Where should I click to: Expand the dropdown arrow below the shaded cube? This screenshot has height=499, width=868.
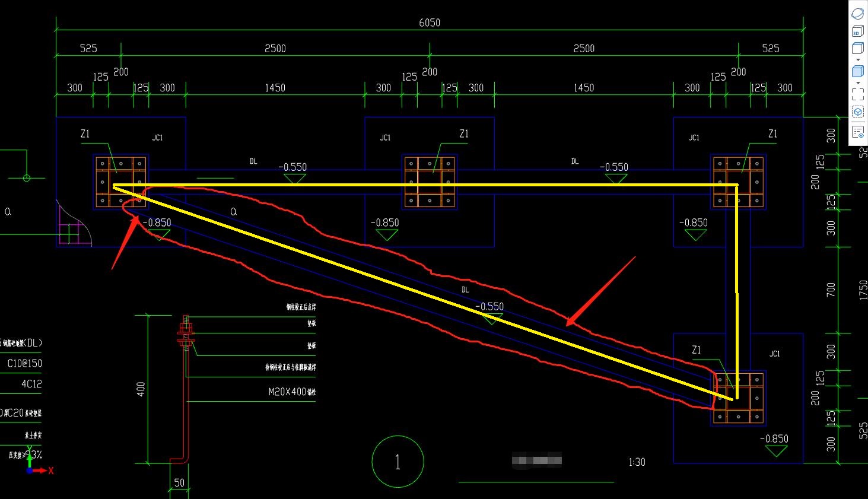(858, 83)
